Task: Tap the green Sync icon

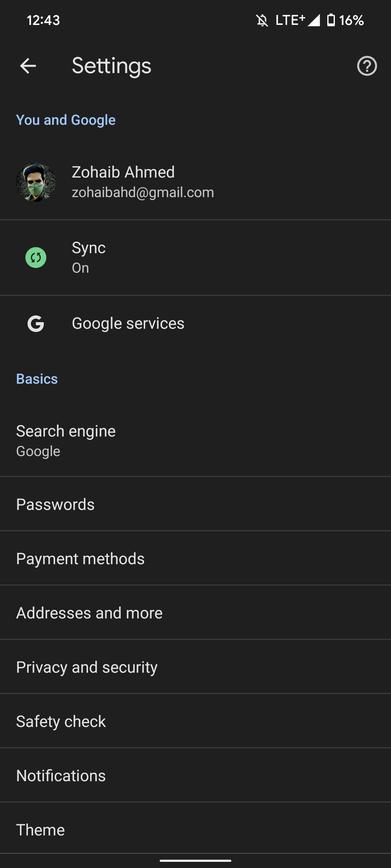Action: point(36,258)
